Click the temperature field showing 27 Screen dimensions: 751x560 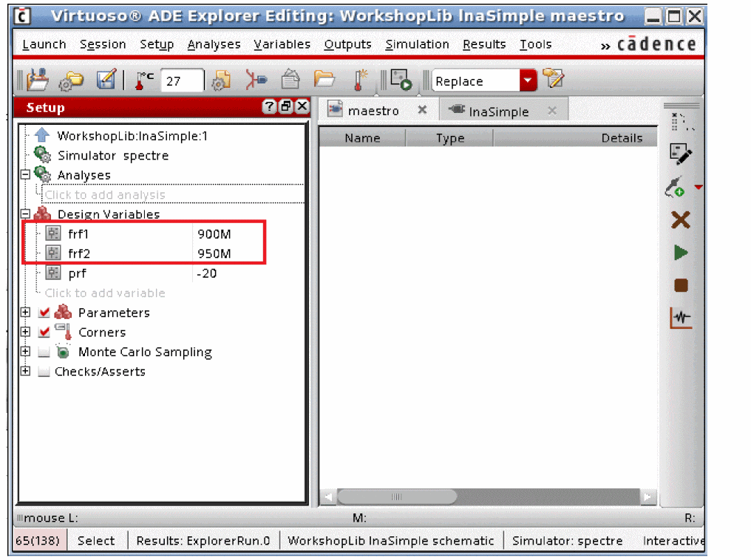pos(183,81)
